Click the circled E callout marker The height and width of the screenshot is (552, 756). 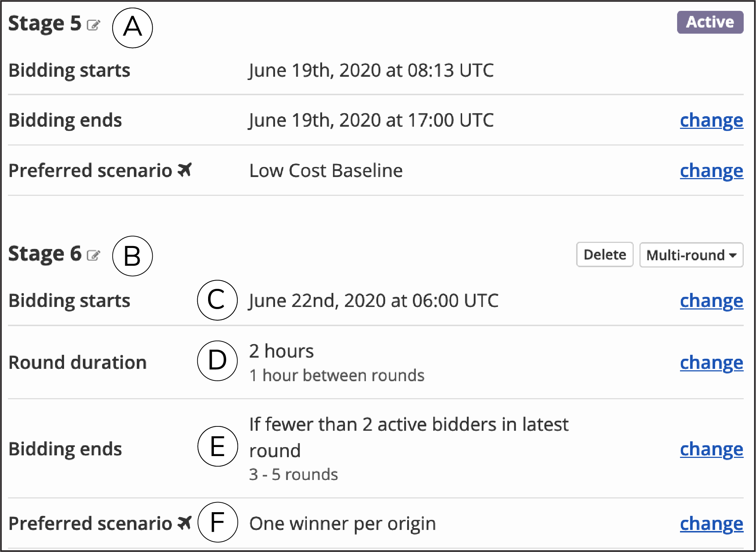217,446
